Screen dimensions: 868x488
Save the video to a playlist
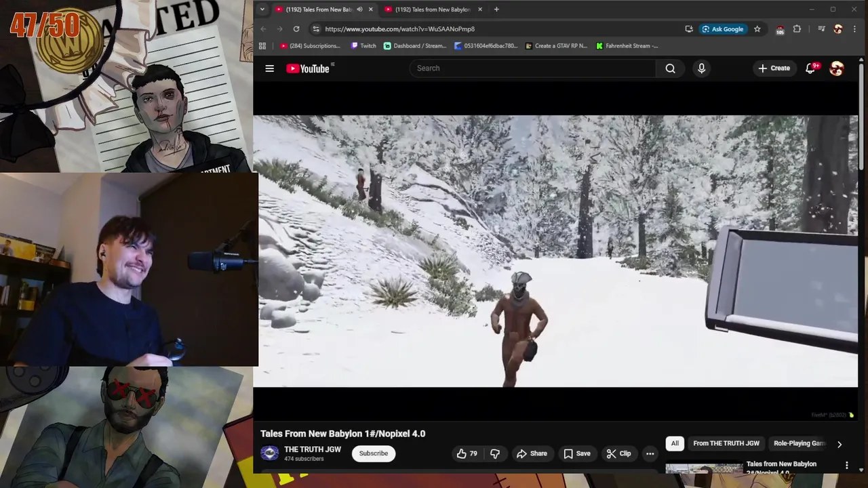[577, 453]
